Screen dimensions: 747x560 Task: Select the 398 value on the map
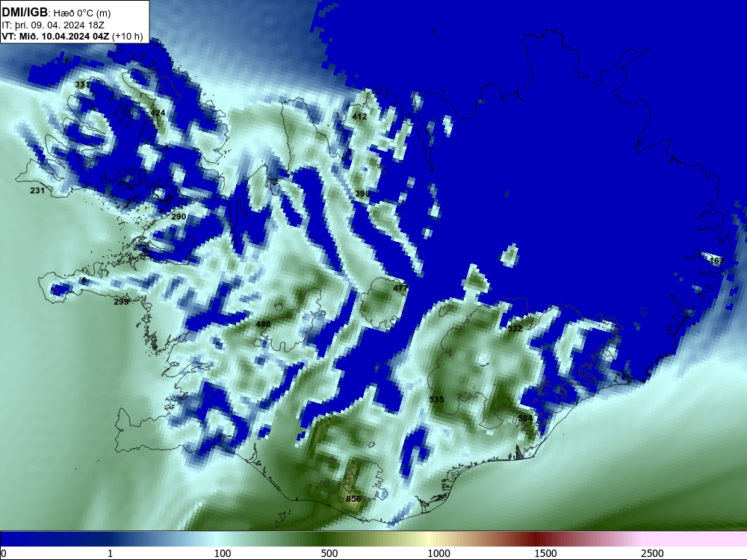[362, 193]
